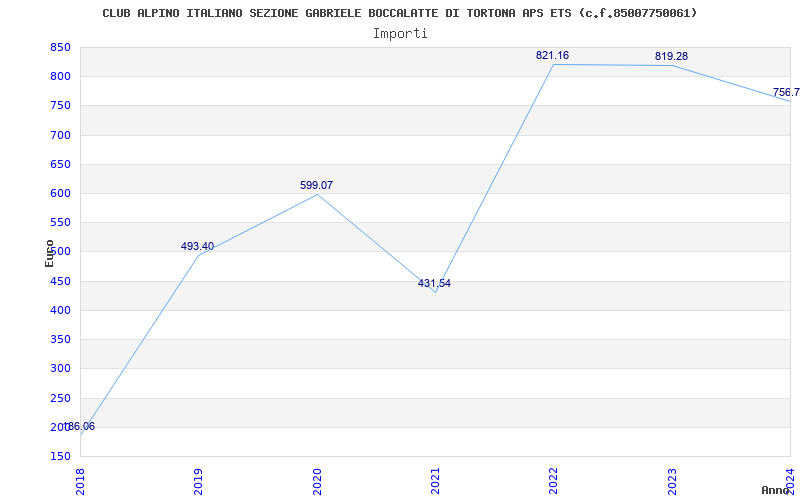Click the 300 y-axis tick label
The width and height of the screenshot is (800, 500).
60,368
